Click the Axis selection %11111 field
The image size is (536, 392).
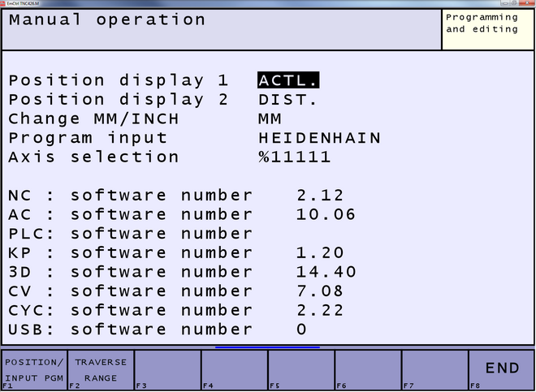[294, 157]
